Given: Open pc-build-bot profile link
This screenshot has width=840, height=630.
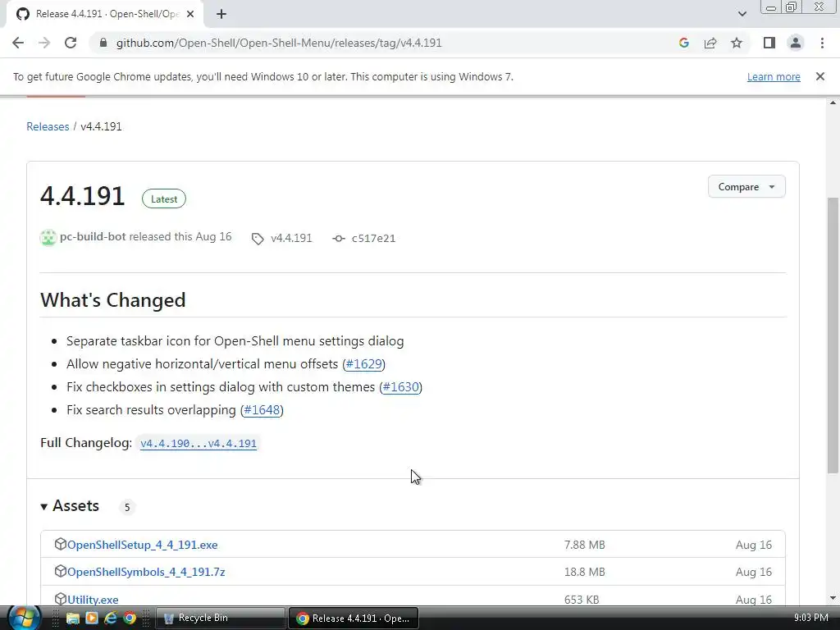Looking at the screenshot, I should [x=93, y=237].
